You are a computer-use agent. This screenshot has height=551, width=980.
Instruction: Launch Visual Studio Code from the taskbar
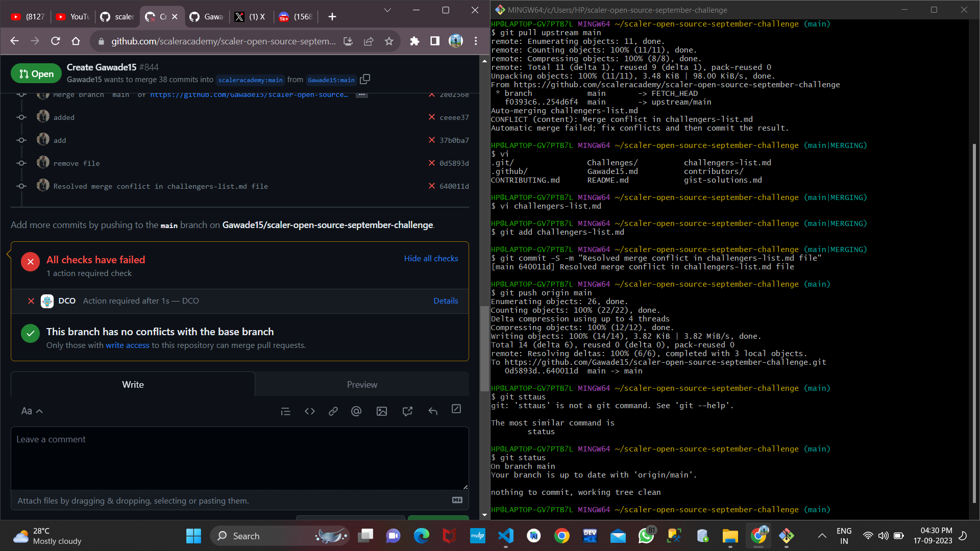[x=505, y=536]
